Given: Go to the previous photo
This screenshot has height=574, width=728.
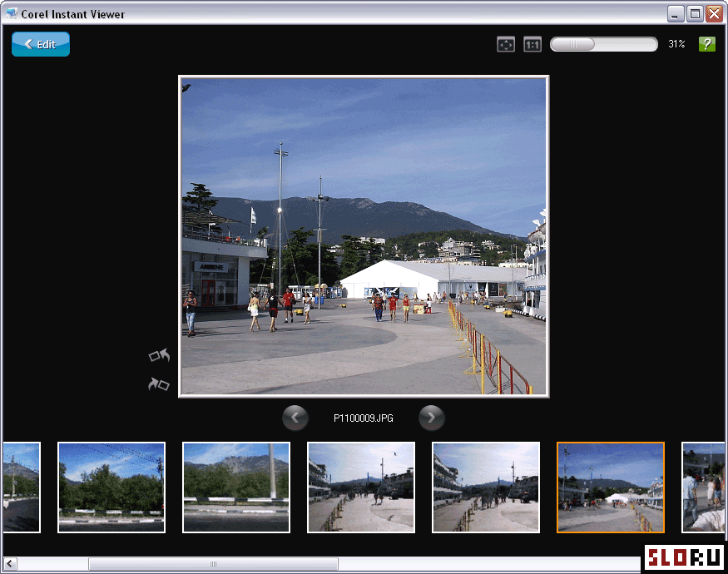Looking at the screenshot, I should [x=295, y=418].
